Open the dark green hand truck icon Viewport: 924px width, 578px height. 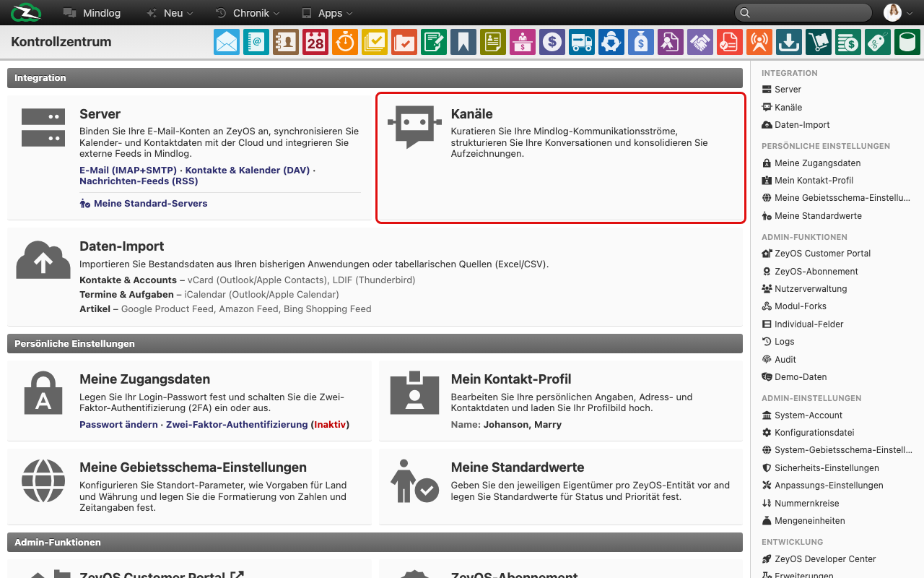[819, 42]
